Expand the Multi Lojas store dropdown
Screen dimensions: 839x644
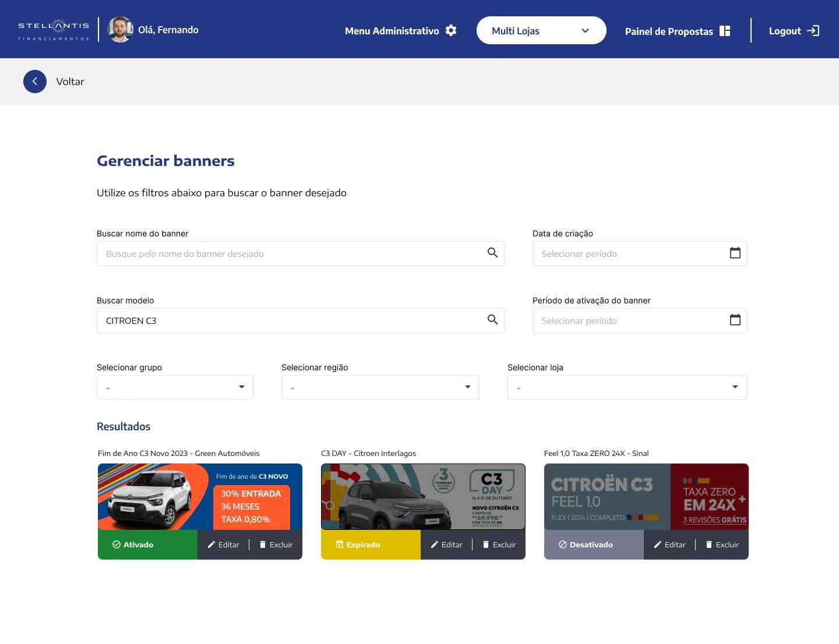pyautogui.click(x=541, y=30)
